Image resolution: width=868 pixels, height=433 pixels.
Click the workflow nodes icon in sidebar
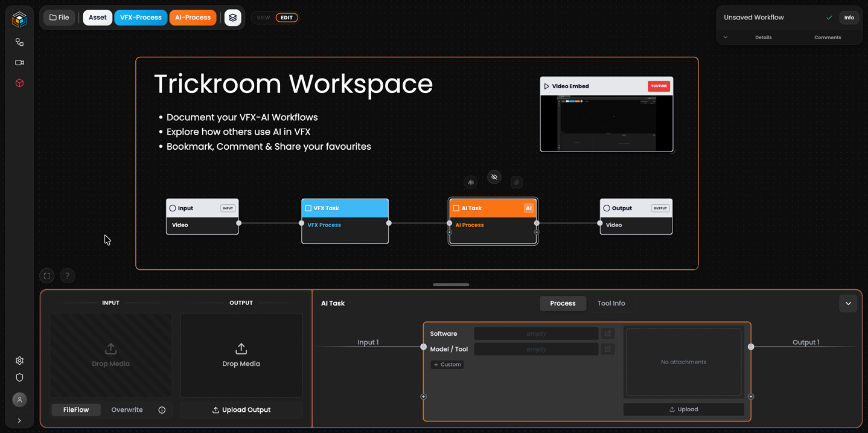point(19,42)
